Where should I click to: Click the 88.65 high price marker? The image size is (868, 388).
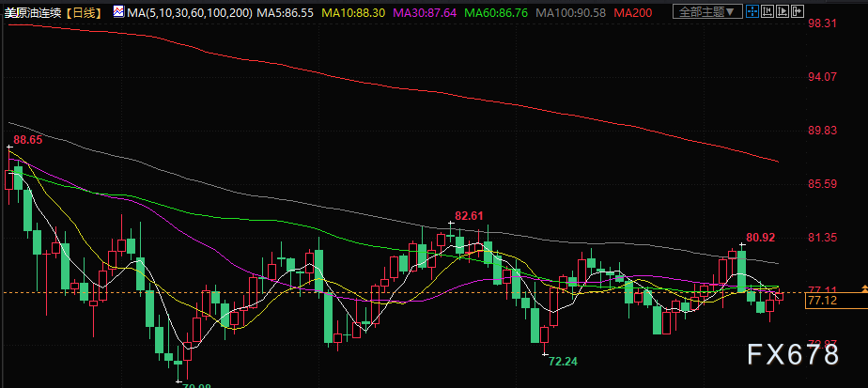coord(27,140)
